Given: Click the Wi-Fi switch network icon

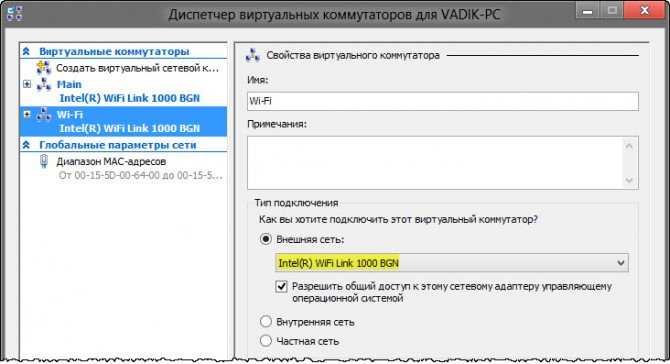Looking at the screenshot, I should (x=44, y=115).
